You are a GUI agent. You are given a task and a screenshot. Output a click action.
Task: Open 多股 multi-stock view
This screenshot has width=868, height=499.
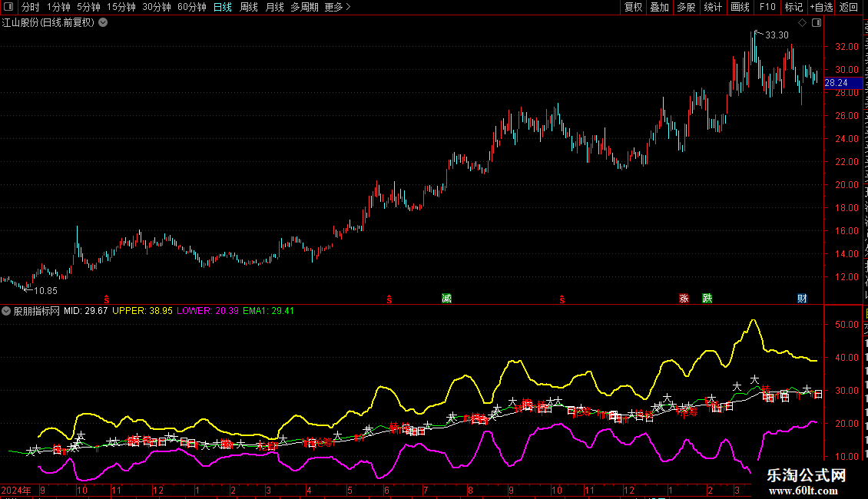687,7
